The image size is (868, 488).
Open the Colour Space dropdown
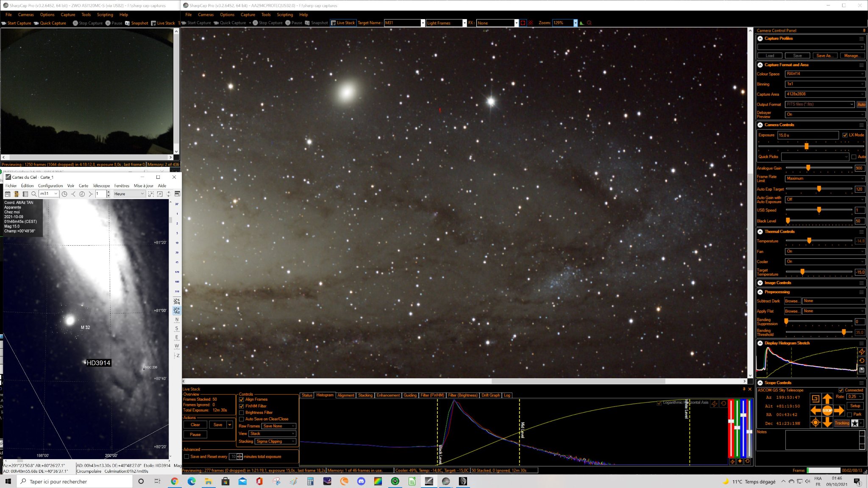825,74
